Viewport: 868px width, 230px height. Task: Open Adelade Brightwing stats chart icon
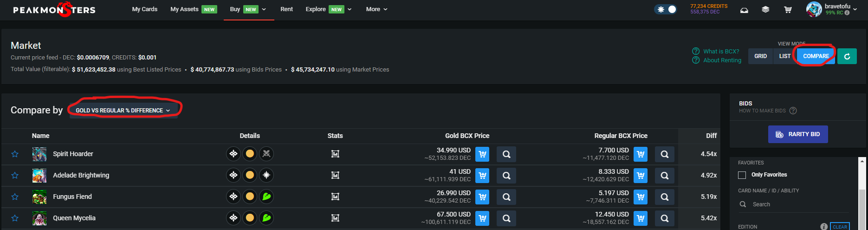[335, 175]
